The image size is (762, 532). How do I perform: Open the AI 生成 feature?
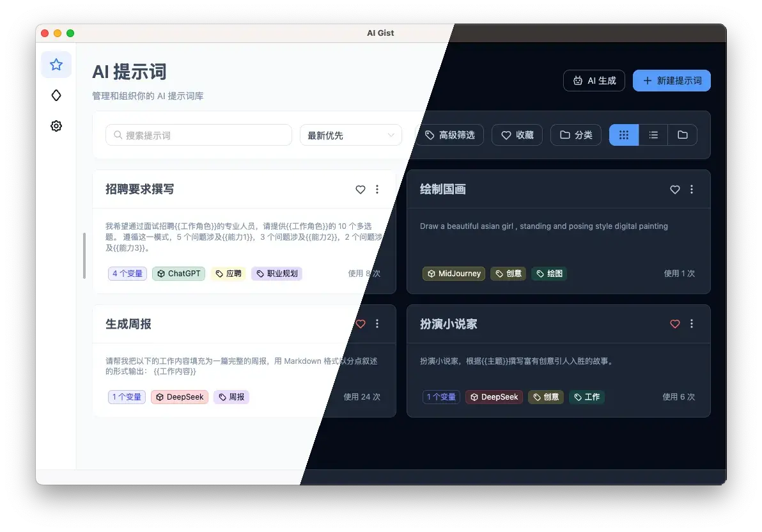[x=594, y=81]
